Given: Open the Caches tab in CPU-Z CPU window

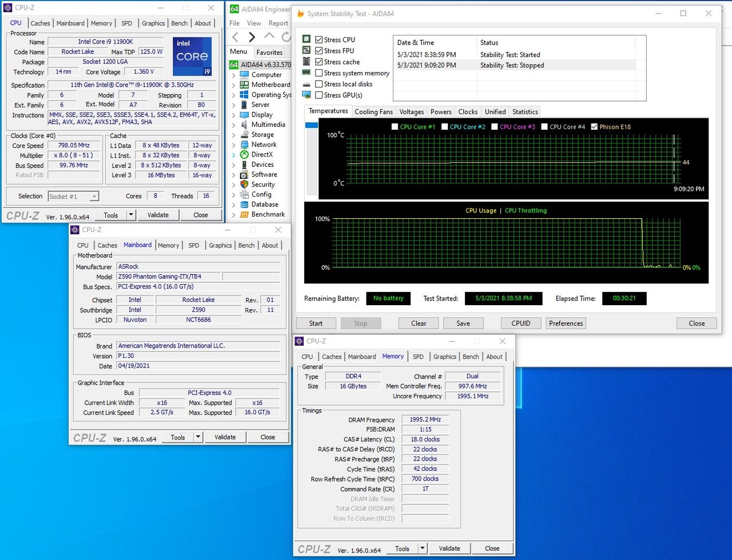Looking at the screenshot, I should pos(40,23).
